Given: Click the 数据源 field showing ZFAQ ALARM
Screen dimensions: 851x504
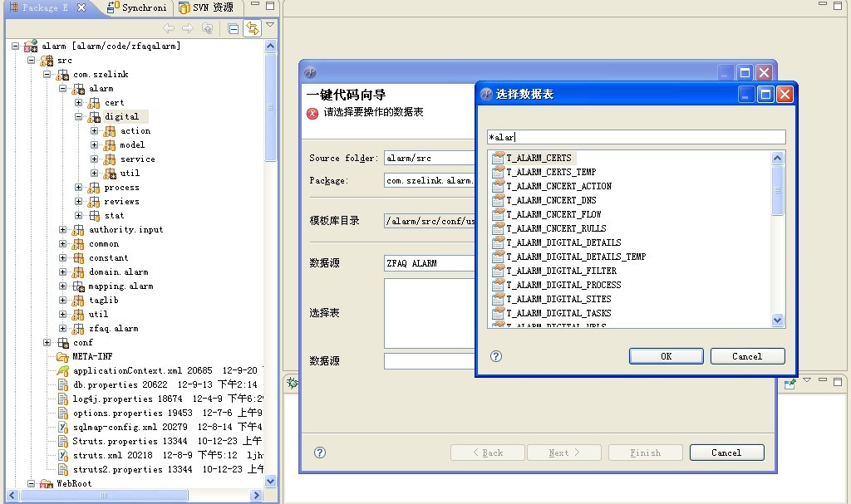Looking at the screenshot, I should point(430,263).
